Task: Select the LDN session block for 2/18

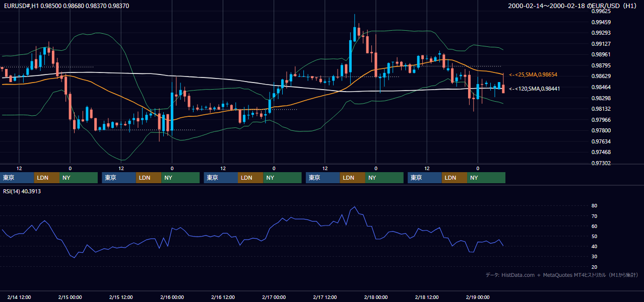Action: point(455,178)
